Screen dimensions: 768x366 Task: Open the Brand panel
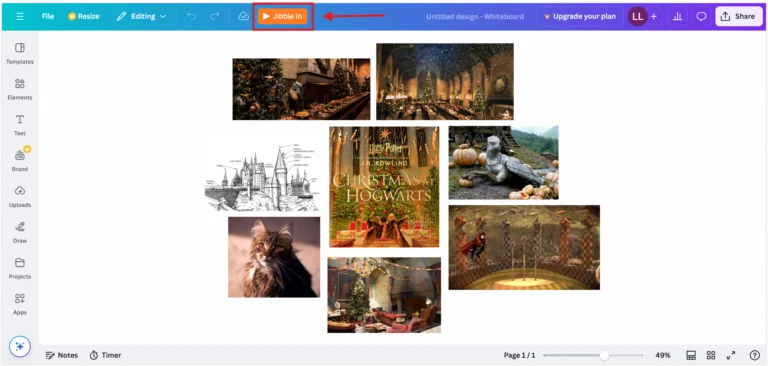(20, 161)
